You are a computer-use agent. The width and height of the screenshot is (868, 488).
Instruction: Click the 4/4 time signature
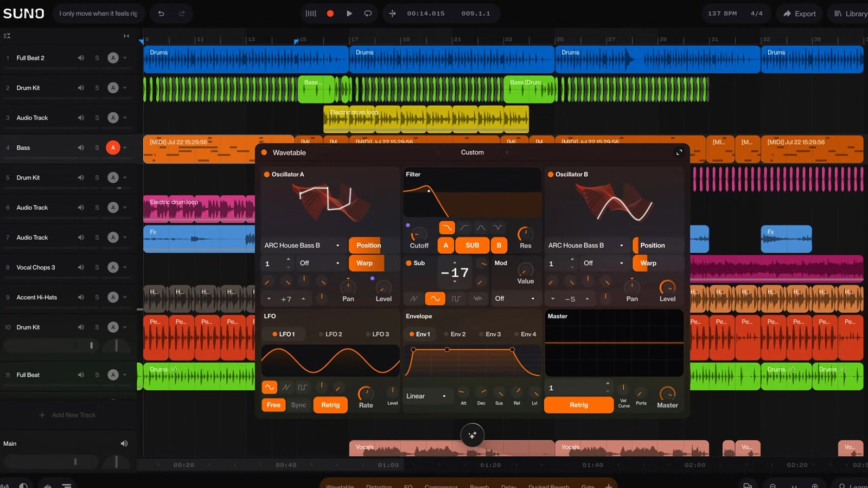click(x=756, y=14)
